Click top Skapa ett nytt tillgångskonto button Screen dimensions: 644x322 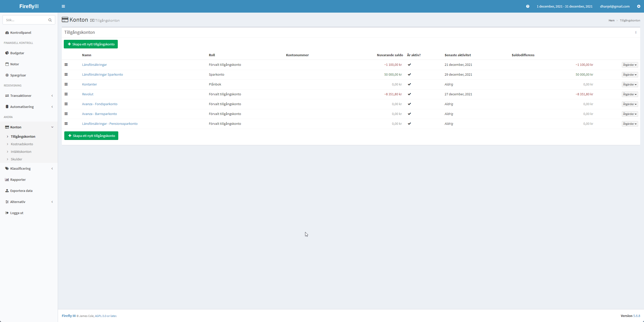pos(91,44)
